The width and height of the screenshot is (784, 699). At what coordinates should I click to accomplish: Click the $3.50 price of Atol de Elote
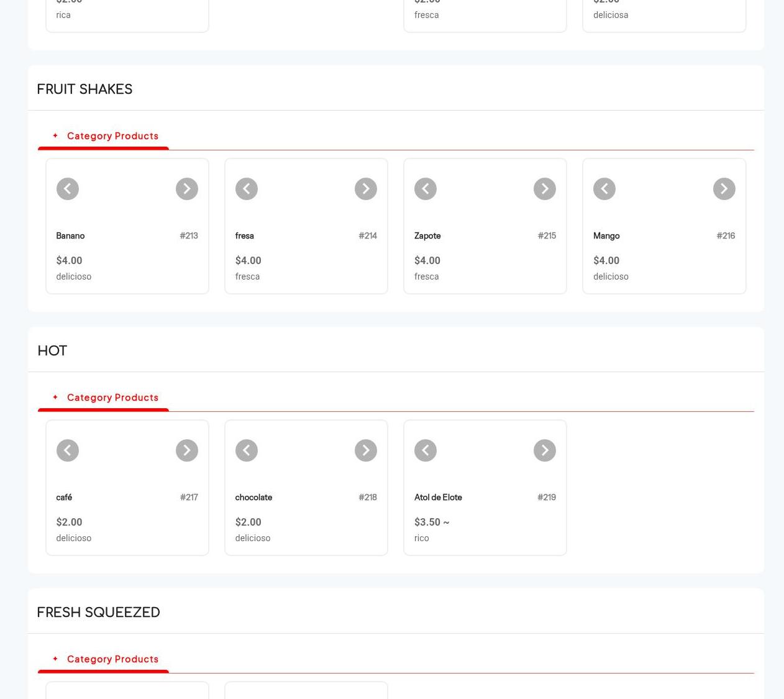(427, 522)
